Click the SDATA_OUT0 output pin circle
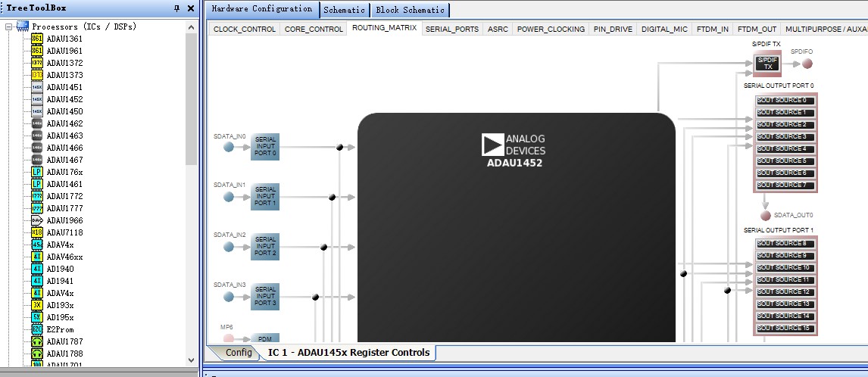This screenshot has height=377, width=868. tap(766, 215)
